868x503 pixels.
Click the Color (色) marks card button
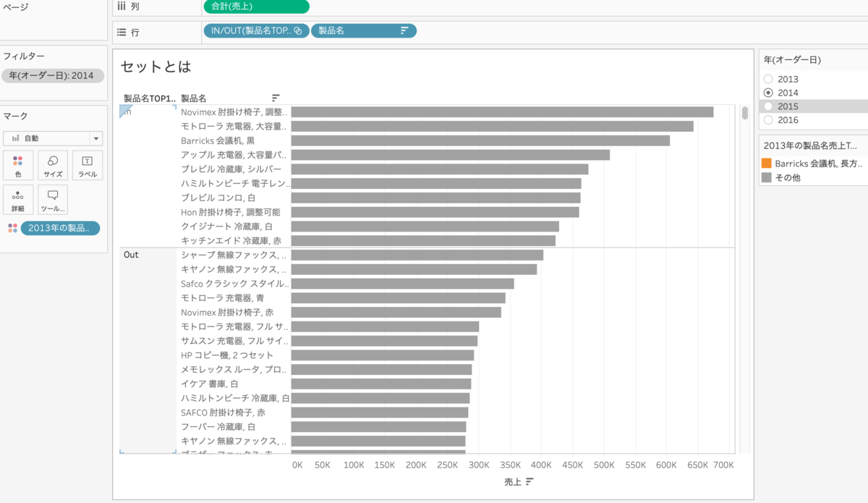[17, 165]
